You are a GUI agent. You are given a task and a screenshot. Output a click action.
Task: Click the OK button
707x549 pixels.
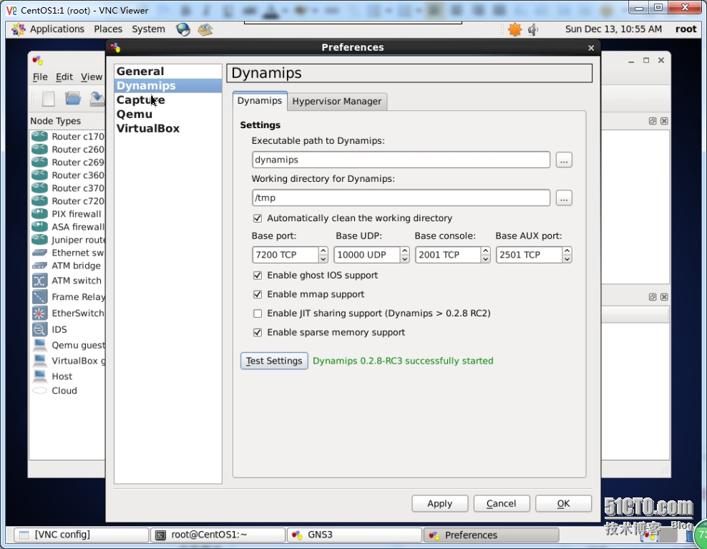pos(563,503)
